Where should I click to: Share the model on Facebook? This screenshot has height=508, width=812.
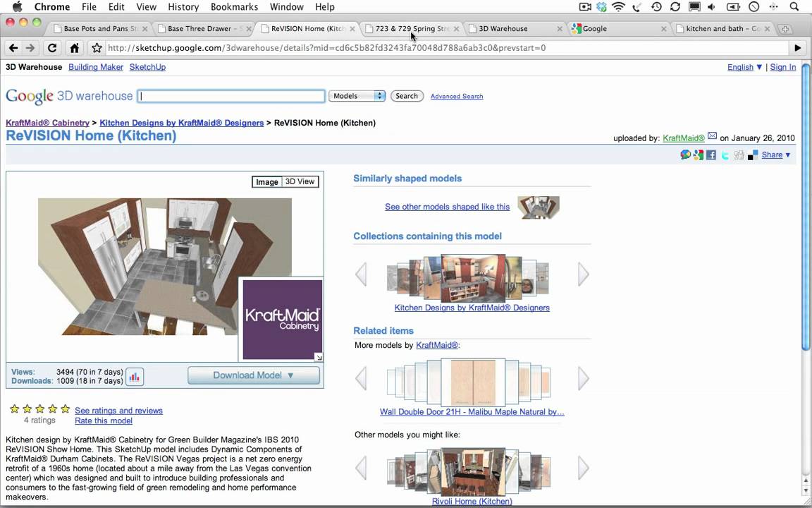(x=711, y=155)
